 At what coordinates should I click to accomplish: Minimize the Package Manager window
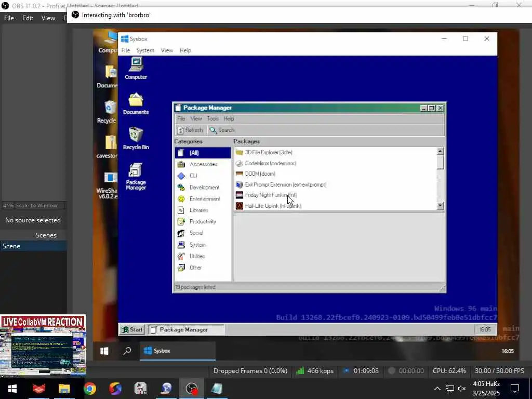point(423,108)
